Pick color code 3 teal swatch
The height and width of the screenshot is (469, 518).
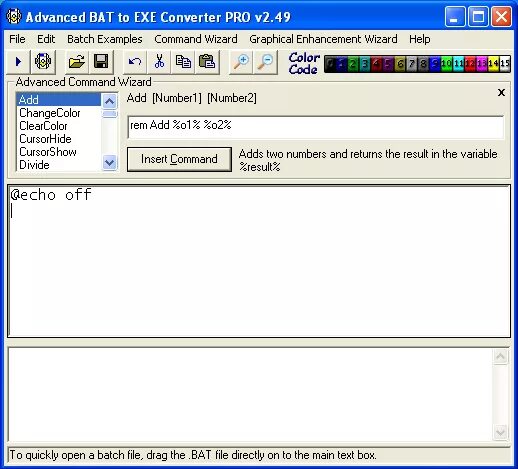click(364, 63)
